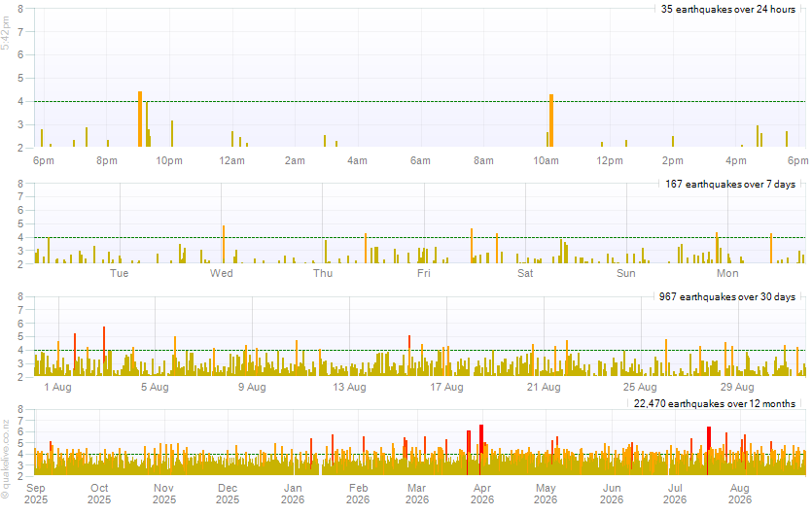
Task: Click the '29 Aug' date label
Action: [x=737, y=387]
